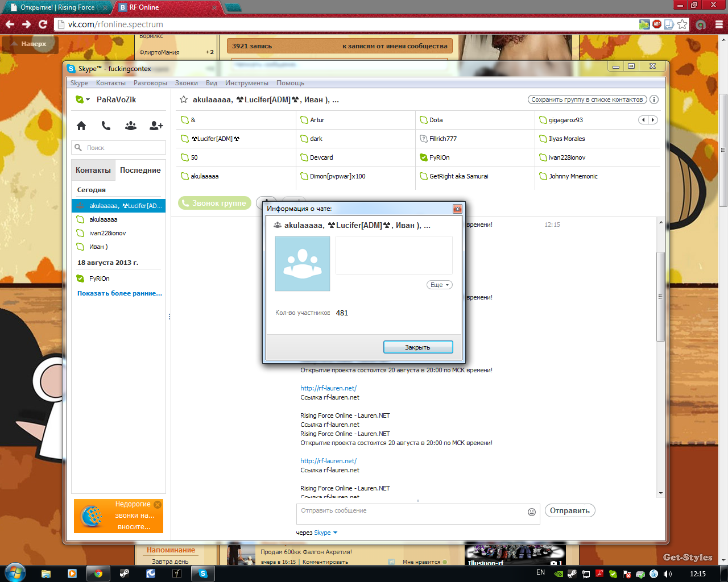Click 'Сохранить группу в списке контактов'
728x582 pixels.
587,99
